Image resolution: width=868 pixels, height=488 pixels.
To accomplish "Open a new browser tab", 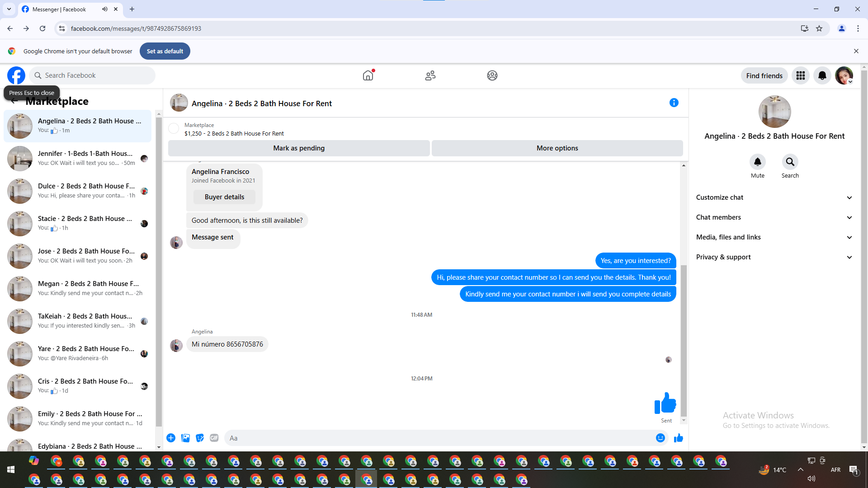I will (x=132, y=9).
